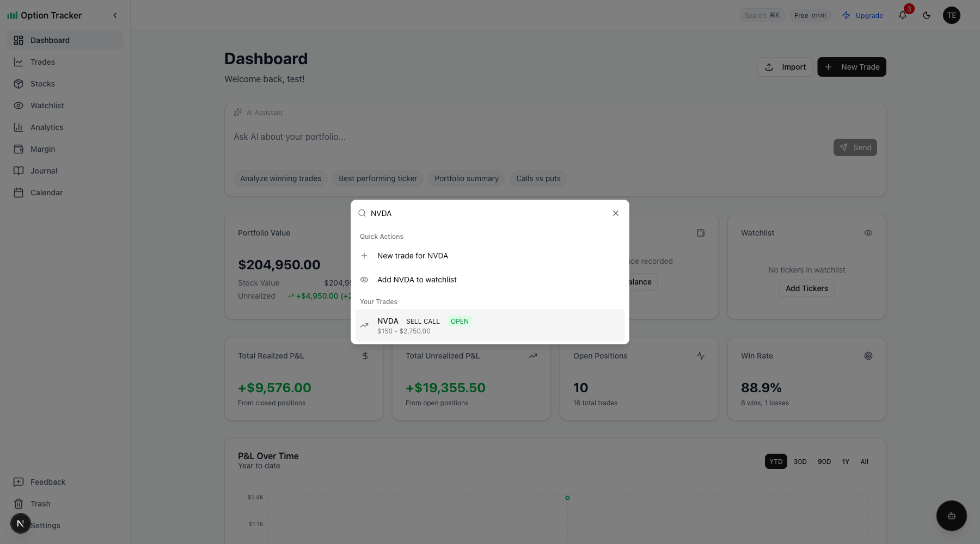This screenshot has width=980, height=544.
Task: Navigate to Margin section
Action: [x=42, y=149]
